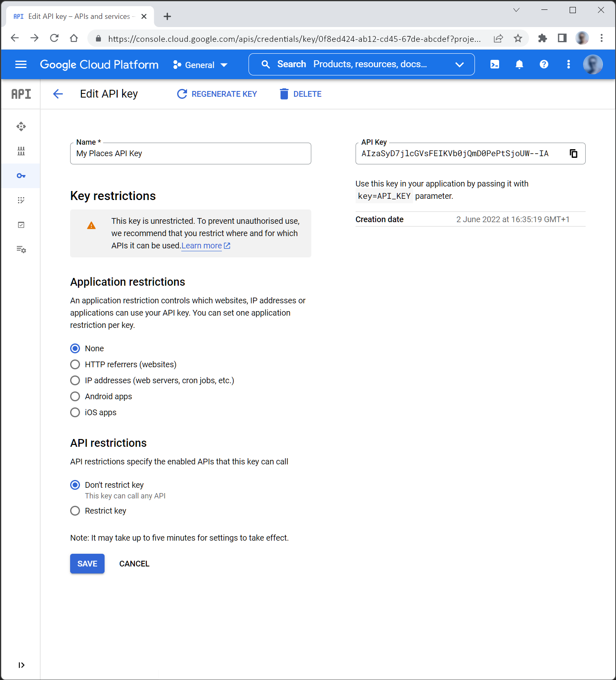The height and width of the screenshot is (680, 616).
Task: Click the Name input field
Action: click(x=190, y=154)
